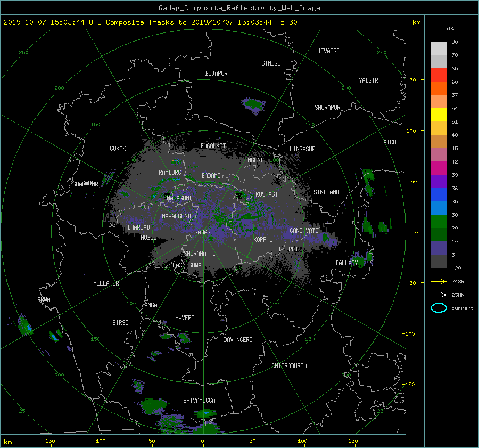Click the DHARWAD label
This screenshot has width=479, height=448.
[x=139, y=227]
